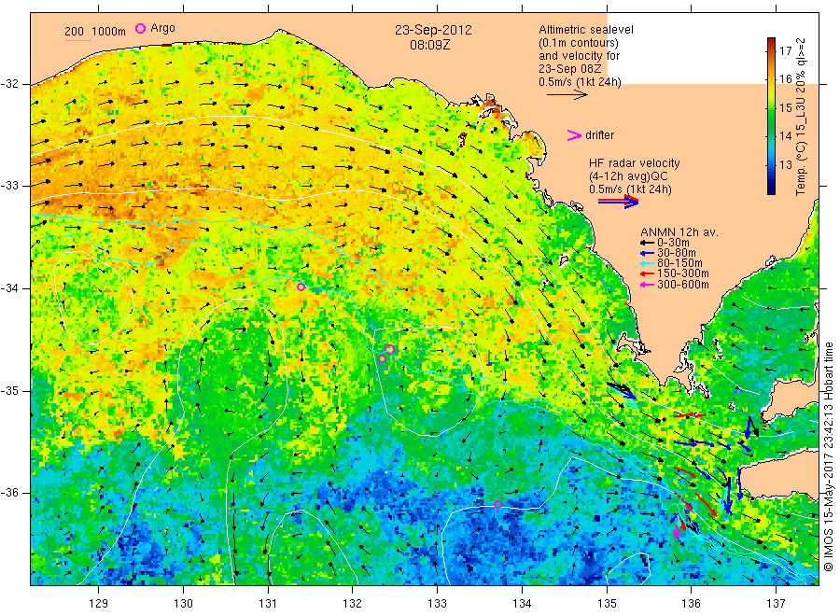Viewport: 840px width, 616px height.
Task: Click the 137 longitude axis label
Action: [776, 604]
